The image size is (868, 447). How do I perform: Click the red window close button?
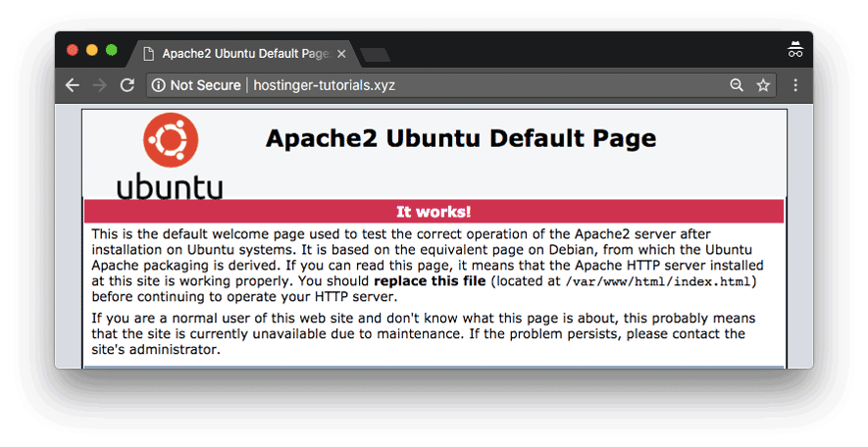tap(73, 50)
